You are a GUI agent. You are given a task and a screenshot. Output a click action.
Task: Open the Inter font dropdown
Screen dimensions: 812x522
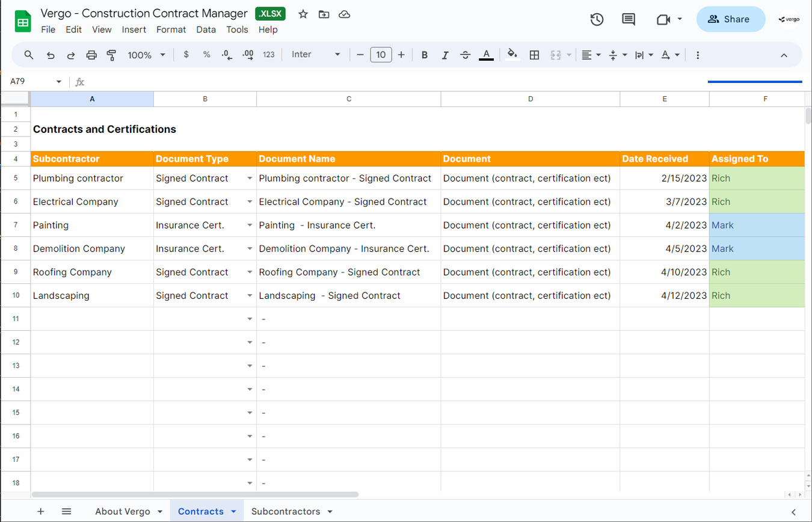click(x=316, y=55)
